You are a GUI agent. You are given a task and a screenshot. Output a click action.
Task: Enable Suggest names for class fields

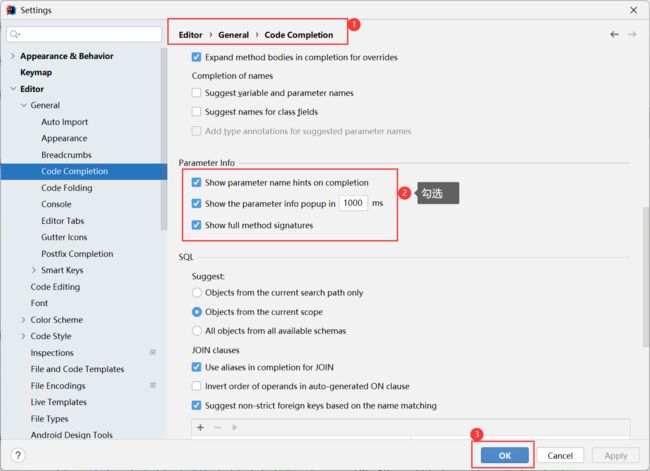[196, 112]
